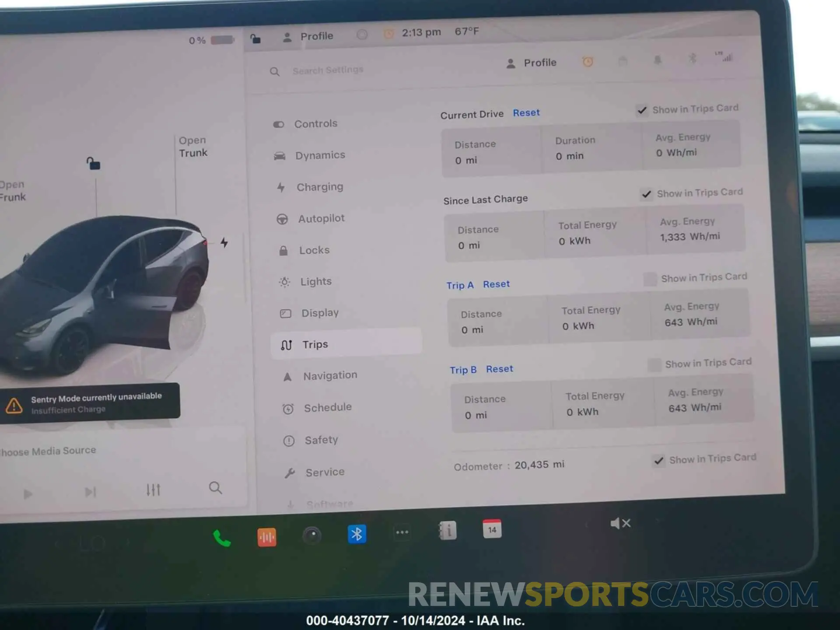Tap the charge port lightning icon by car
The image size is (840, 630).
click(224, 242)
